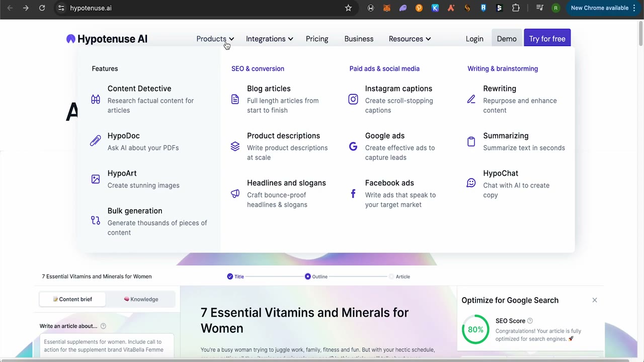
Task: Click the Google ads G icon
Action: pyautogui.click(x=353, y=146)
